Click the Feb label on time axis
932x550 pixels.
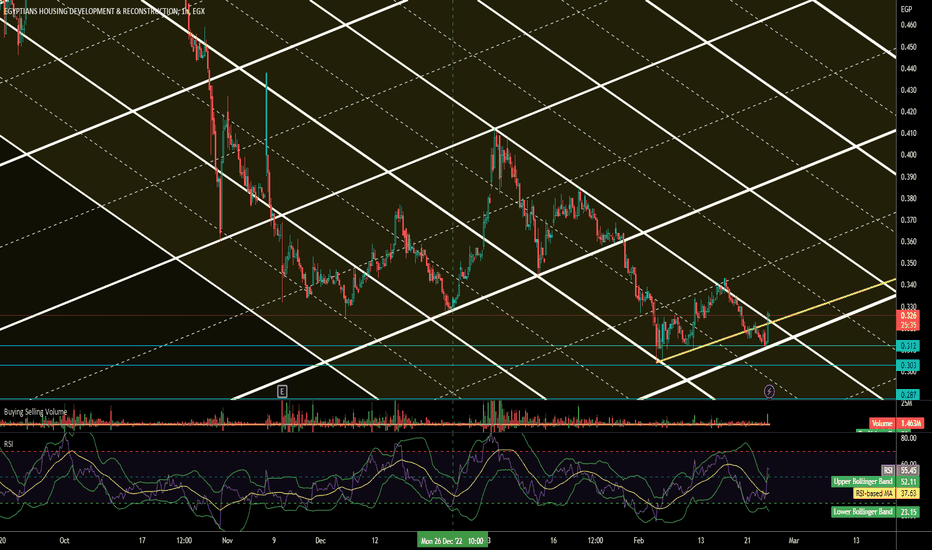tap(638, 540)
